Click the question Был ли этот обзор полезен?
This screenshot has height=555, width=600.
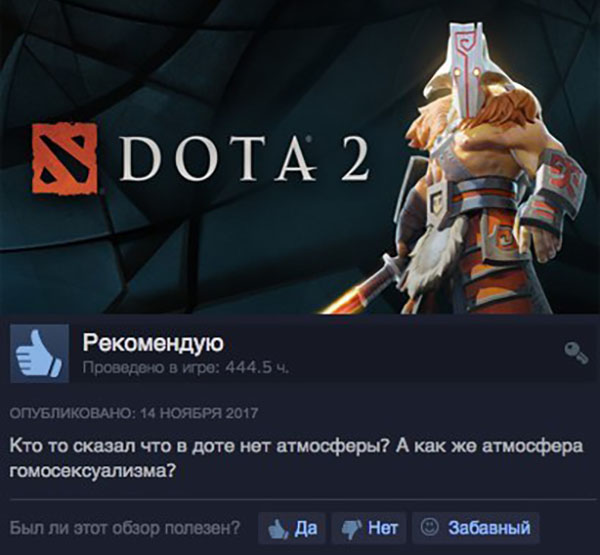pos(125,529)
